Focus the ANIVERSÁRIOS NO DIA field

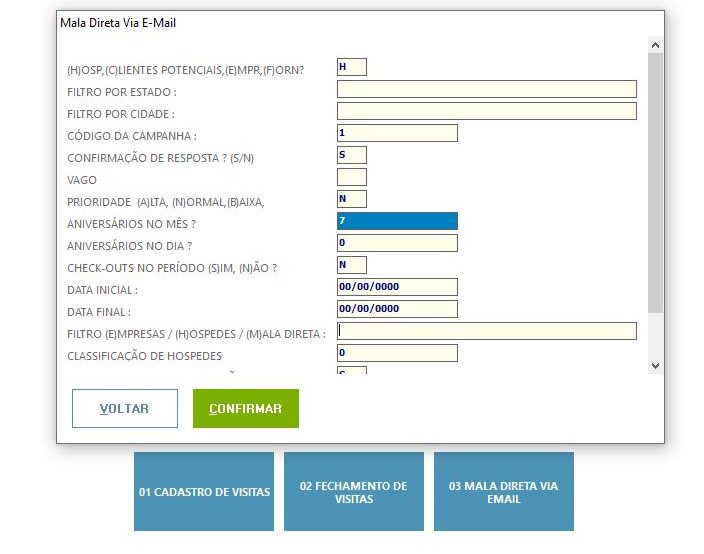pyautogui.click(x=397, y=243)
